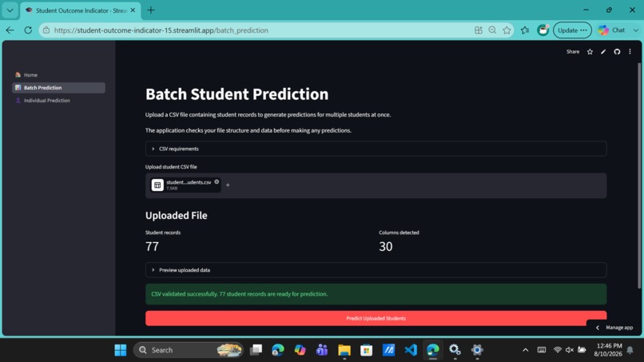
Task: Click the muted volume icon
Action: [569, 350]
